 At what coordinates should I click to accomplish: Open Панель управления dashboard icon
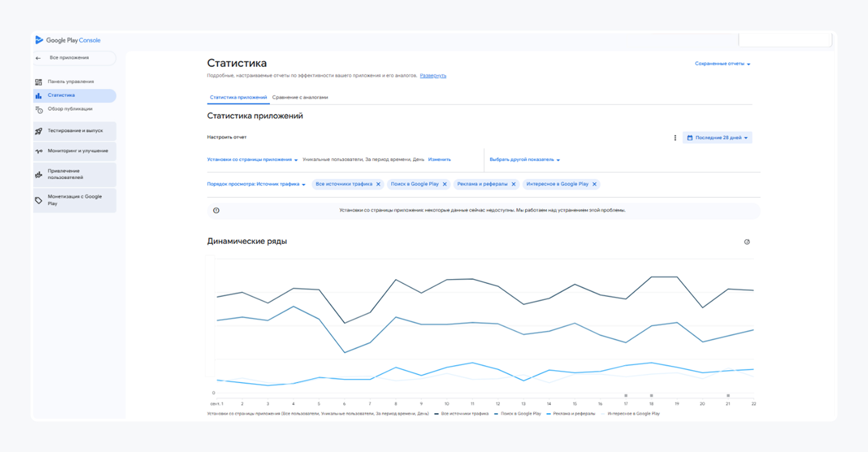tap(39, 82)
